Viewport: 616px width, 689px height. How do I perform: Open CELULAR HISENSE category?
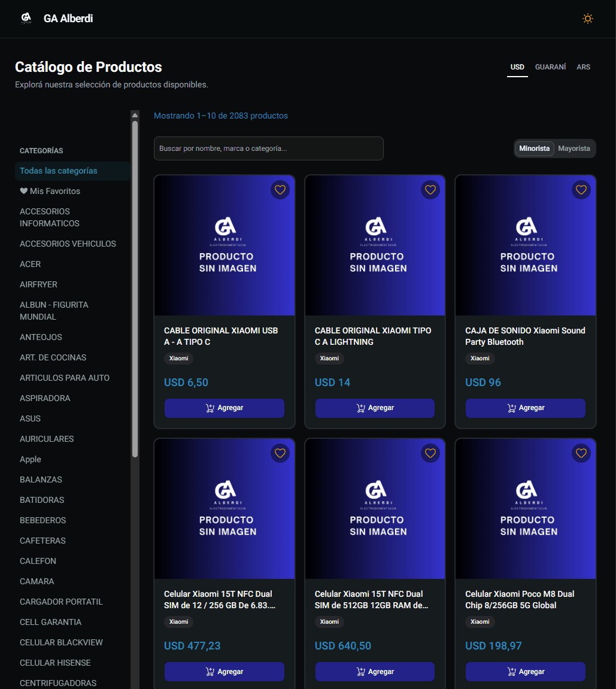tap(72, 663)
